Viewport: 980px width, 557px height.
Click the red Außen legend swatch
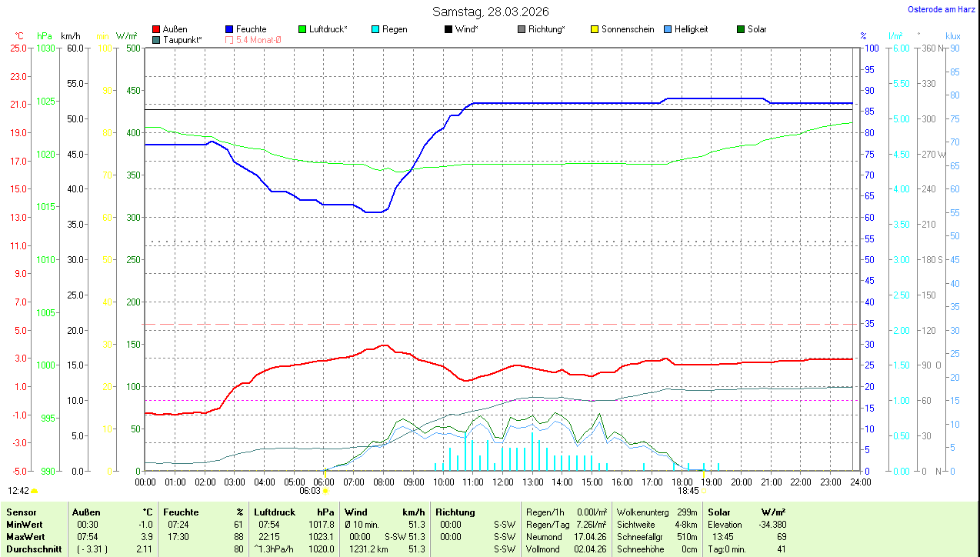(x=157, y=29)
